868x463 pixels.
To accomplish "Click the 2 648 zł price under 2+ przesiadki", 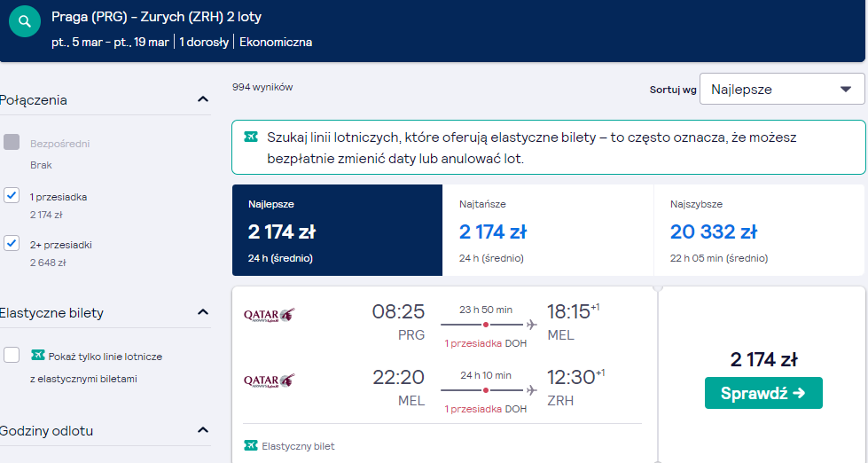I will click(48, 263).
